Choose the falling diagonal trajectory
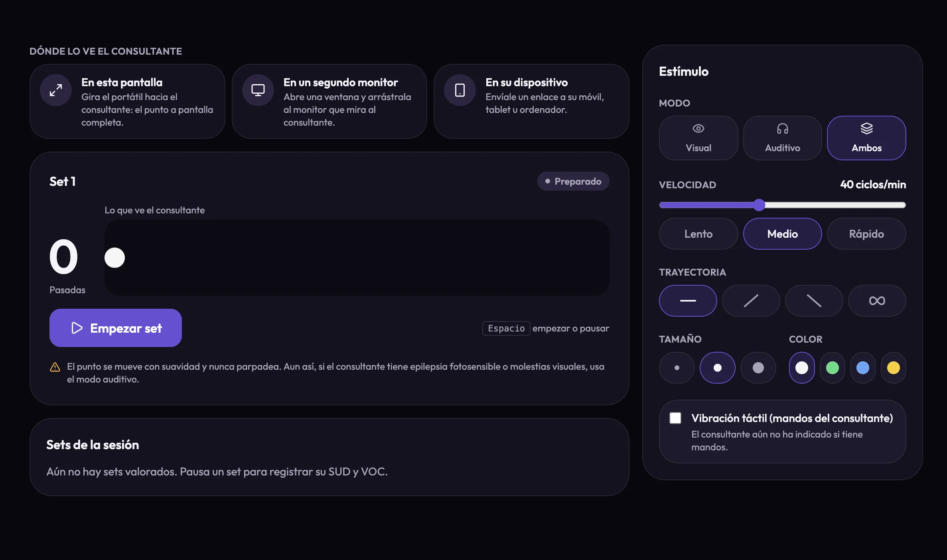 click(814, 301)
